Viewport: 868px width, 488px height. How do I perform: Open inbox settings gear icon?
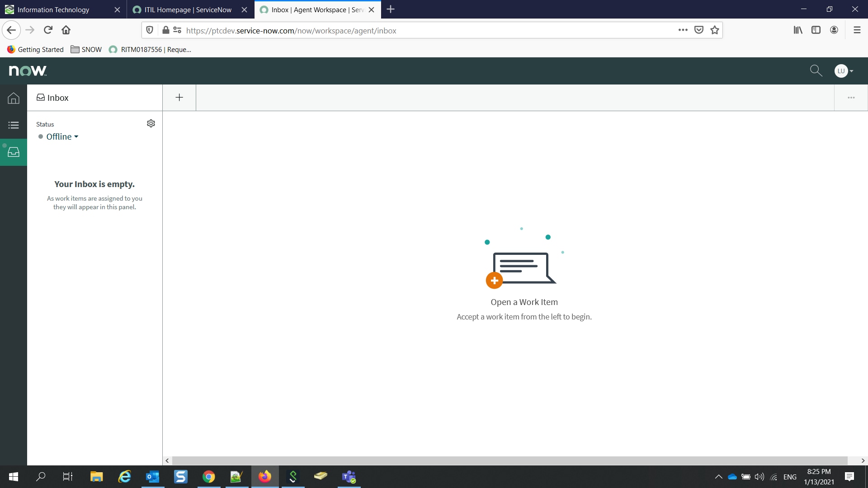151,123
